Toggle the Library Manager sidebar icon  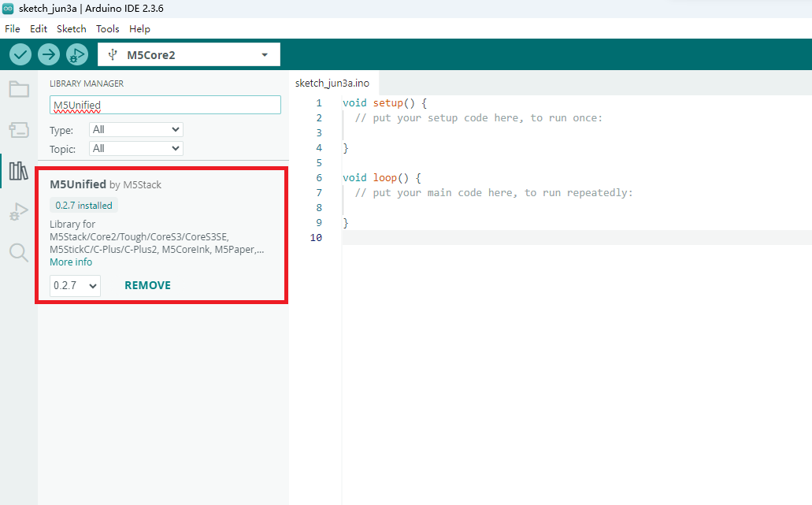tap(19, 170)
